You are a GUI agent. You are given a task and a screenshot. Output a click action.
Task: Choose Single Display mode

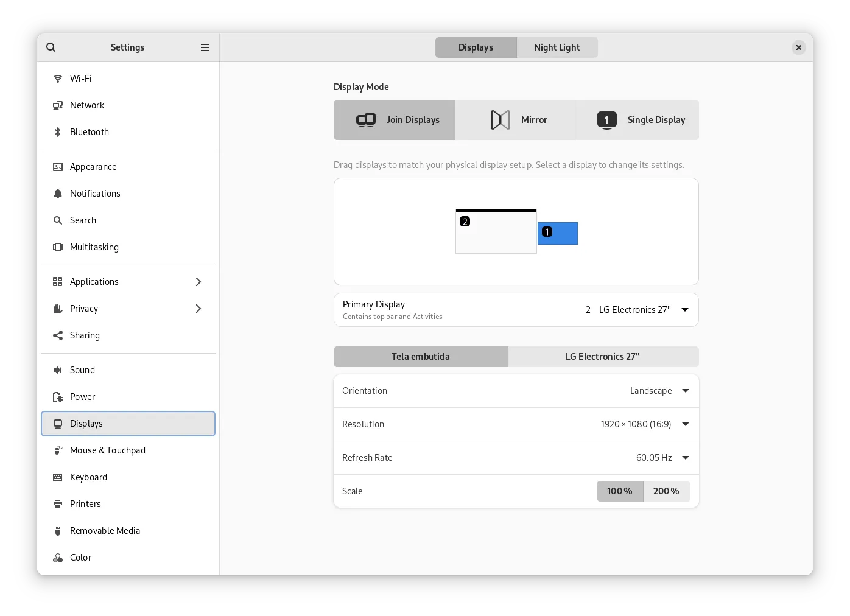pyautogui.click(x=638, y=120)
